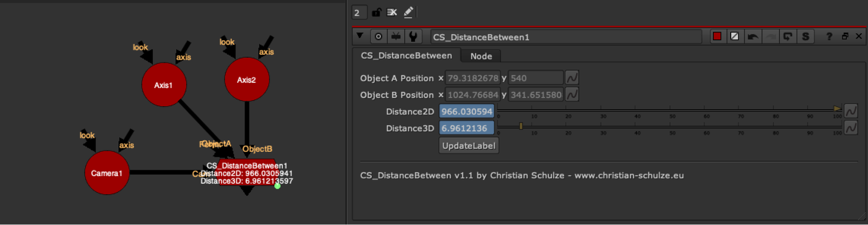Open animation menu for Distance2D

[x=851, y=111]
